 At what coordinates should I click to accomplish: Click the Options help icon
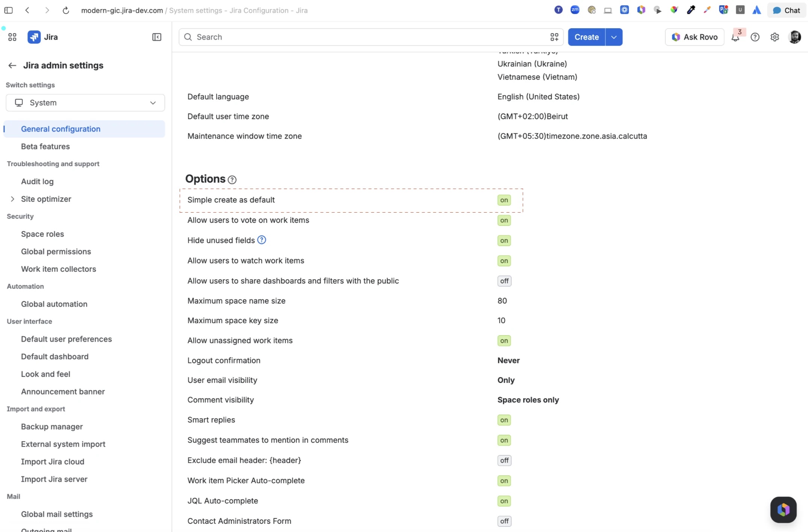[232, 180]
